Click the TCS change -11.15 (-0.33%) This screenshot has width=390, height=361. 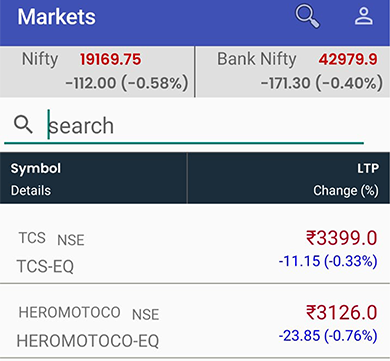point(328,261)
